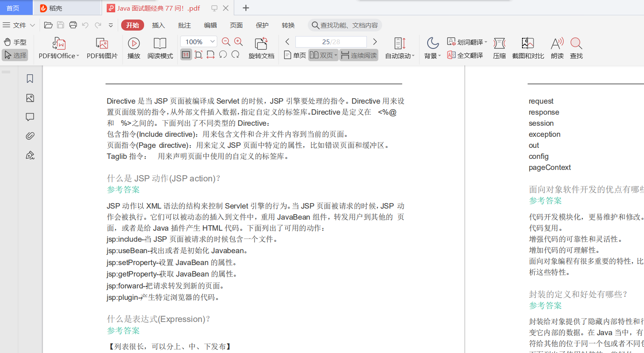This screenshot has width=644, height=353.
Task: Click the tab display mode monitor icon
Action: click(214, 8)
